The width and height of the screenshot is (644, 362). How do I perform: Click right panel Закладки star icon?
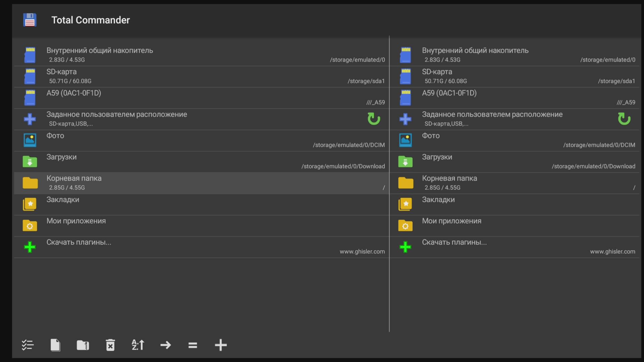[x=406, y=204]
